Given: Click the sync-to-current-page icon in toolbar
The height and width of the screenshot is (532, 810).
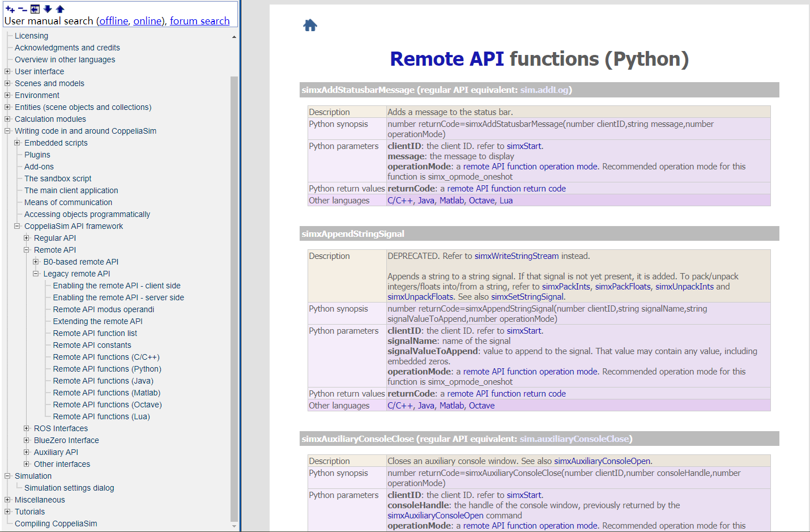Looking at the screenshot, I should click(35, 9).
